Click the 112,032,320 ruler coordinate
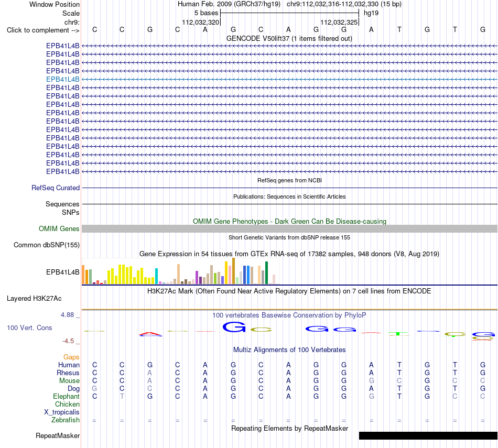 pyautogui.click(x=200, y=22)
